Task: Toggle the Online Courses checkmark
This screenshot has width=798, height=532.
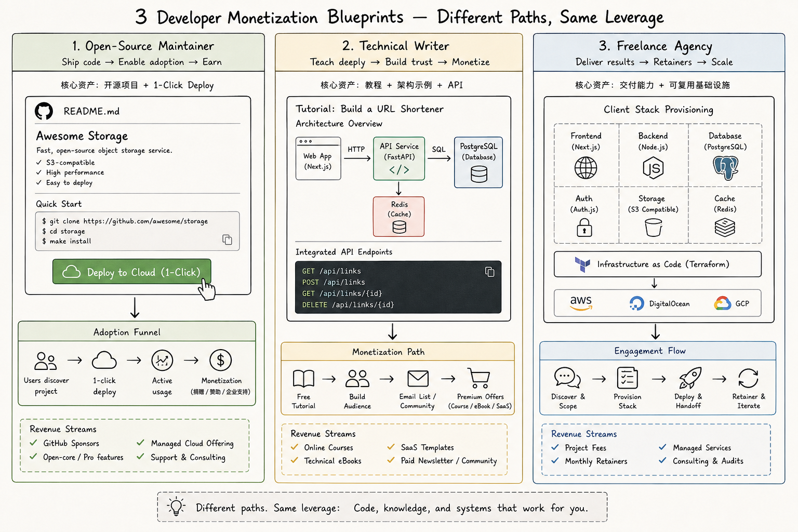Action: (x=295, y=447)
